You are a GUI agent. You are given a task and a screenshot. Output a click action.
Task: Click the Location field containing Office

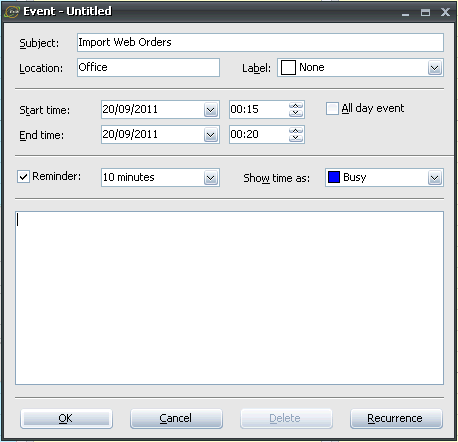click(148, 67)
